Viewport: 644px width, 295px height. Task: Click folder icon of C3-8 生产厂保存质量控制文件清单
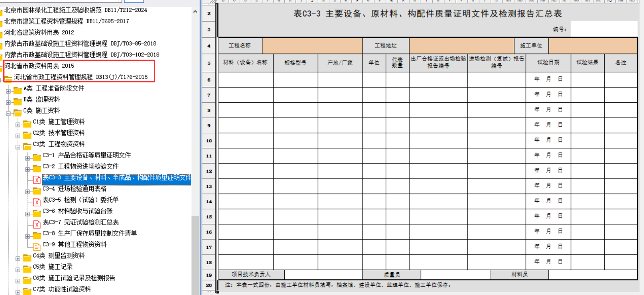tap(37, 235)
